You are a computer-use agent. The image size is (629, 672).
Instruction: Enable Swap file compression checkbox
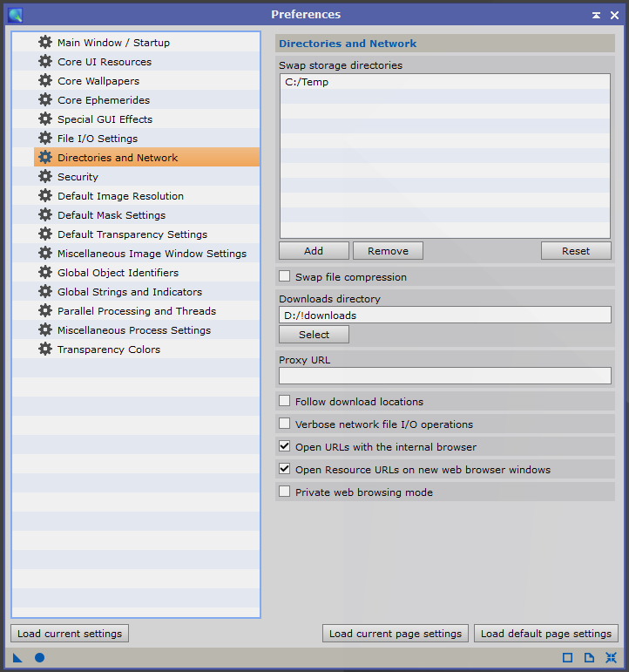(x=285, y=277)
